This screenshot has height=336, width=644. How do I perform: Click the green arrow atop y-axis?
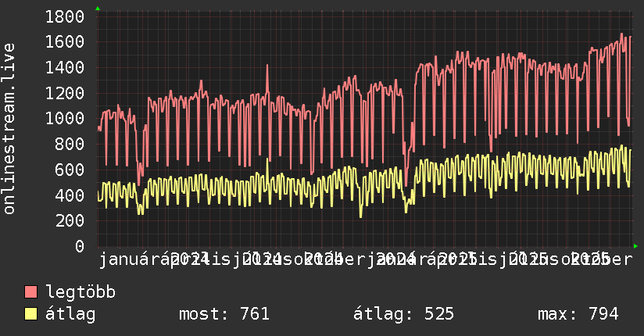[x=98, y=9]
